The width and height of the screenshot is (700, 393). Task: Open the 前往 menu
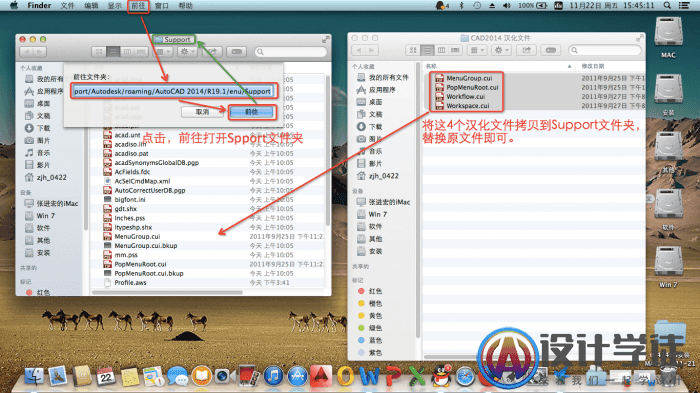[138, 5]
